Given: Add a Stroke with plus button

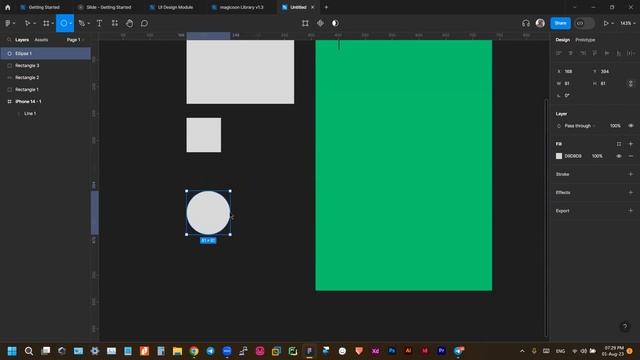Looking at the screenshot, I should pos(631,174).
